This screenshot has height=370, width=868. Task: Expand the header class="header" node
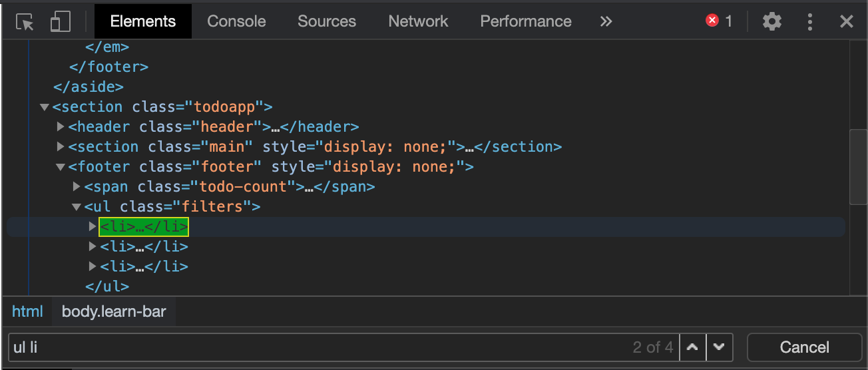(61, 126)
